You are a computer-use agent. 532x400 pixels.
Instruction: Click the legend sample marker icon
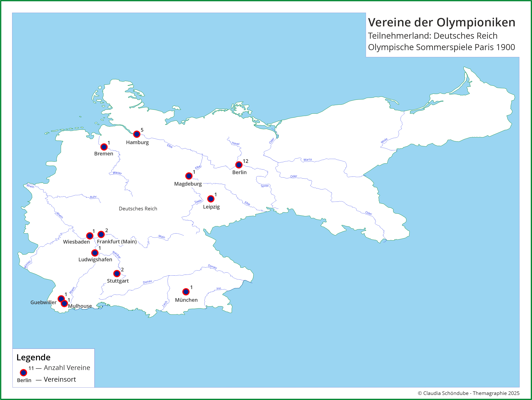pyautogui.click(x=23, y=373)
